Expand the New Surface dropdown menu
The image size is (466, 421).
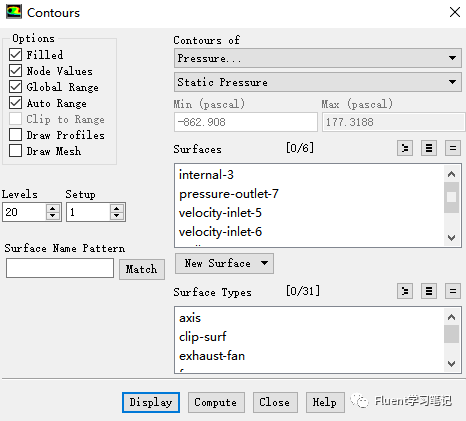coord(224,263)
